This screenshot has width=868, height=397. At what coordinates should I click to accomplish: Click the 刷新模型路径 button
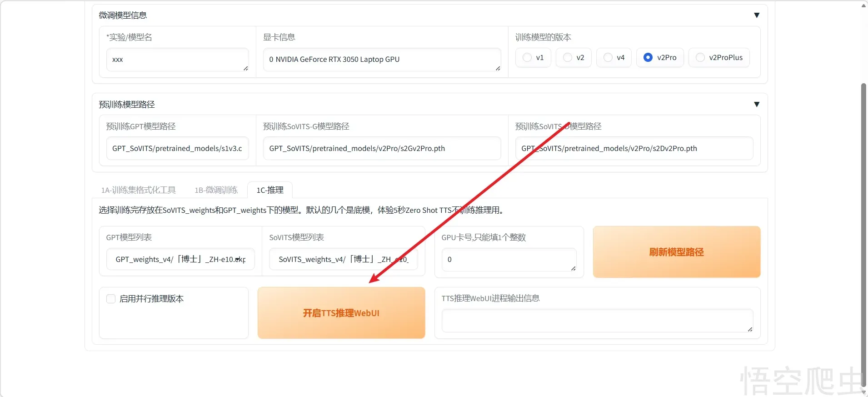tap(676, 252)
